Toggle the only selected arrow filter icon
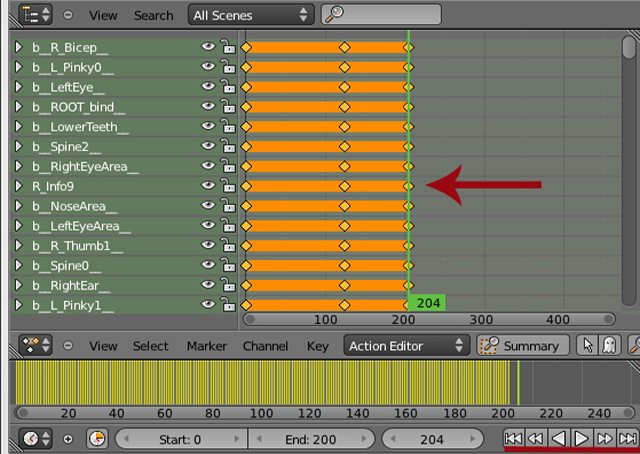 click(588, 346)
